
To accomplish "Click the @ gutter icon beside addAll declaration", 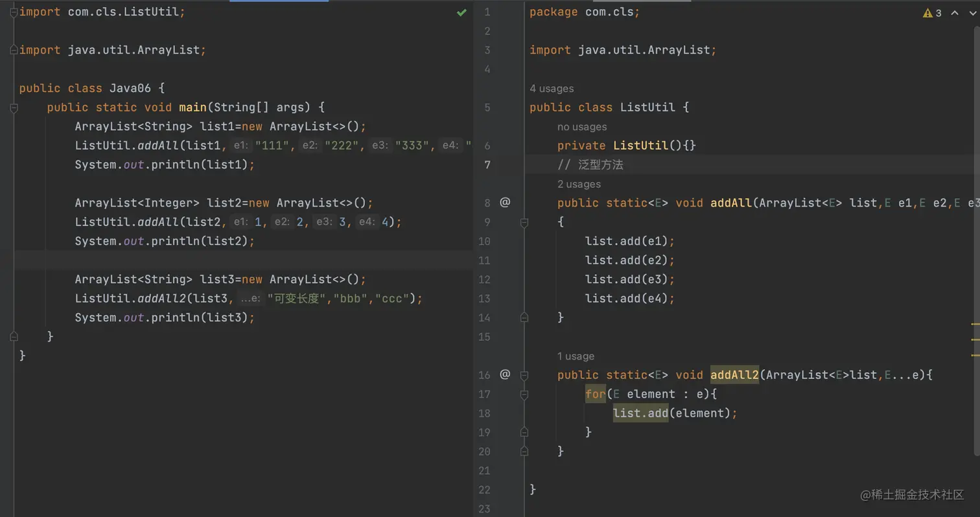I will pos(505,202).
